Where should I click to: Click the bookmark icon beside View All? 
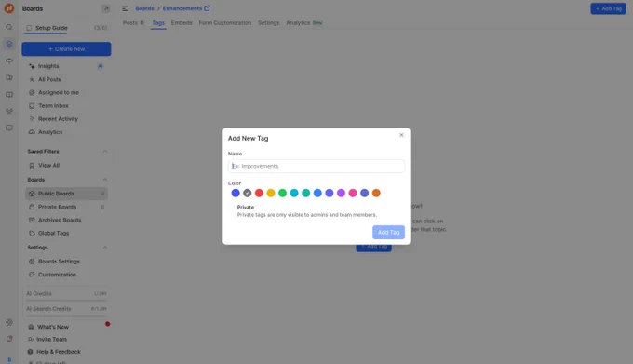32,166
